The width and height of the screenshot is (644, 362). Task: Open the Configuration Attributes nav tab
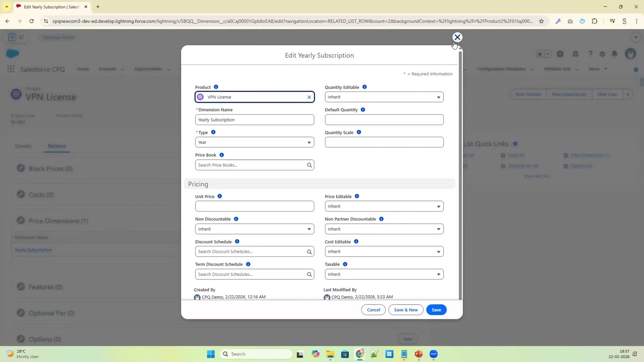[x=501, y=69]
